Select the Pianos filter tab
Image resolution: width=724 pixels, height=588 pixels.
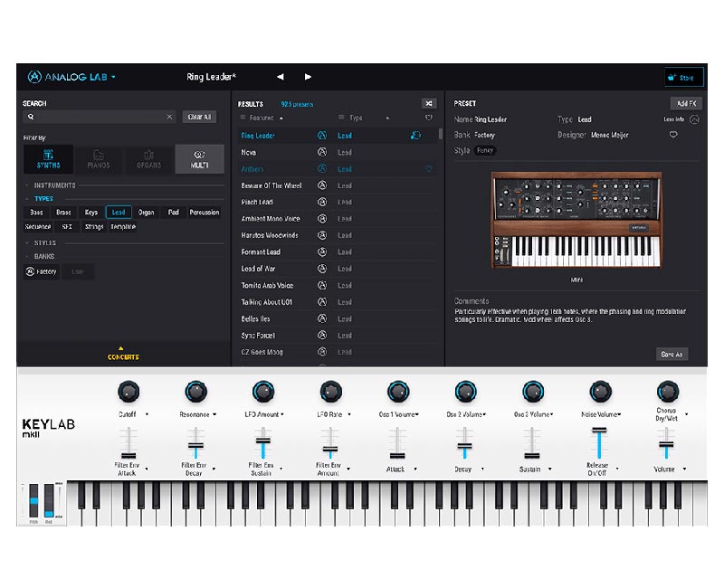point(99,159)
